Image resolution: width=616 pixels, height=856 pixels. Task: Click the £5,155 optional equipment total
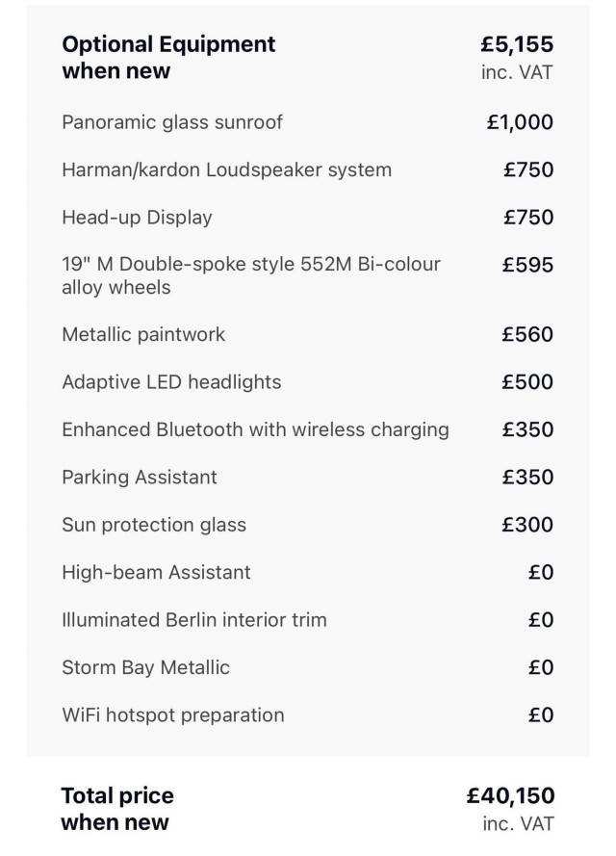coord(517,44)
